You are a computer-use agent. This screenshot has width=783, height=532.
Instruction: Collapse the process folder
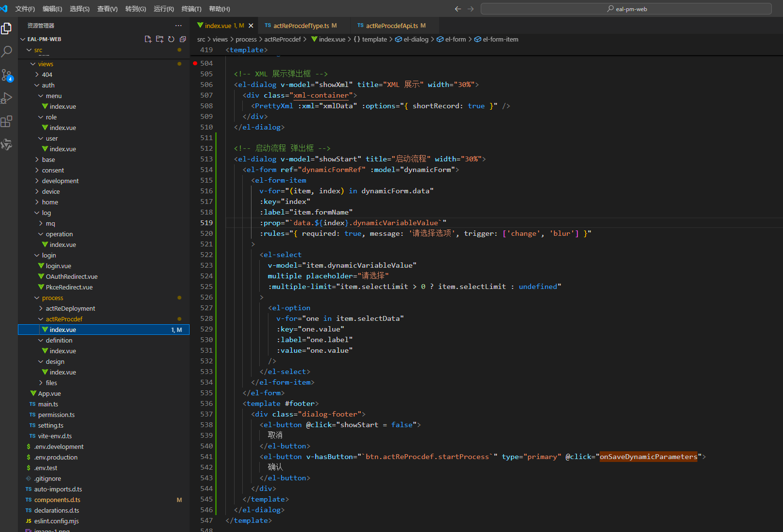[x=52, y=298]
